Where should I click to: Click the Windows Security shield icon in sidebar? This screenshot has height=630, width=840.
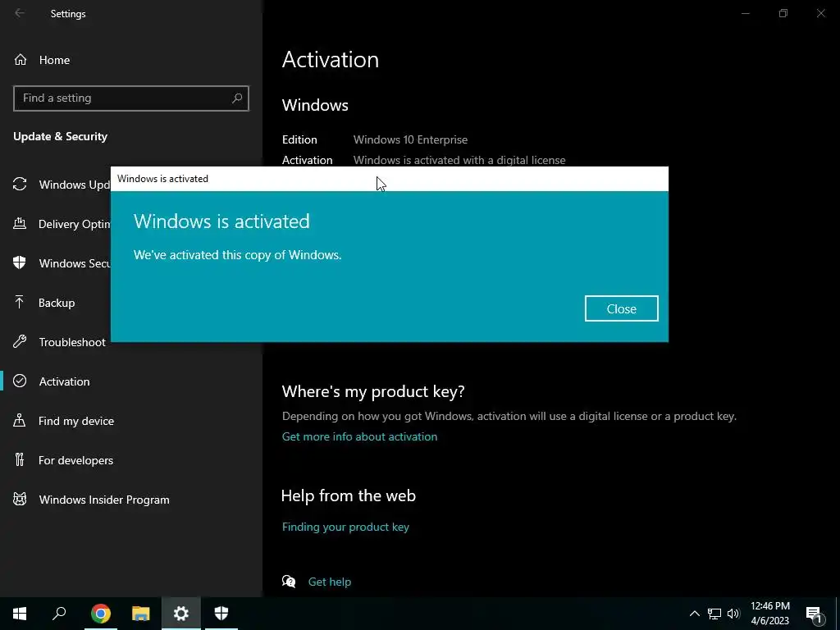click(x=20, y=263)
